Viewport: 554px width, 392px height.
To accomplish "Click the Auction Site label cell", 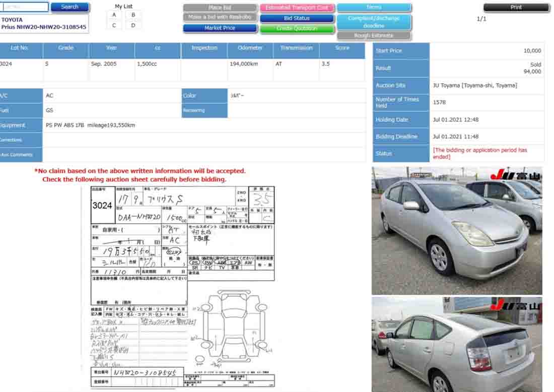I will coord(401,86).
